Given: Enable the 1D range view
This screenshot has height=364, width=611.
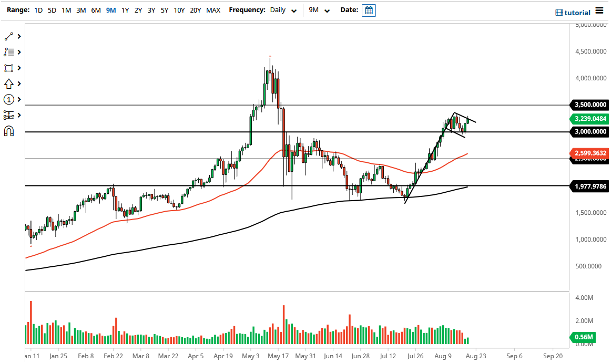Looking at the screenshot, I should [x=38, y=10].
